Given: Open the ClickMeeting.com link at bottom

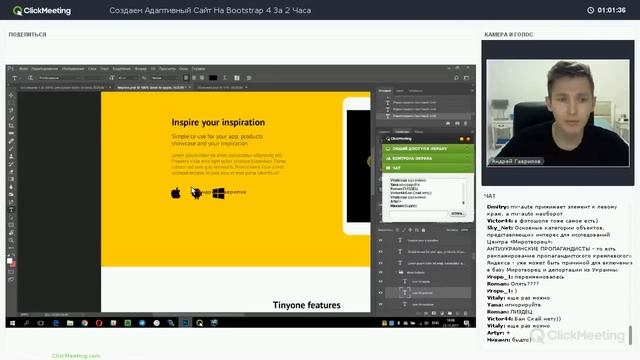Looking at the screenshot, I should [x=76, y=356].
